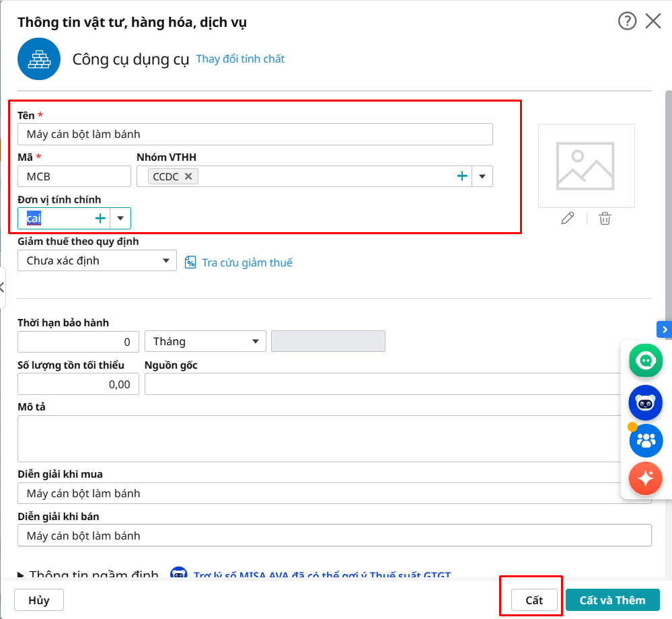Screen dimensions: 672x619
Task: Expand the Đơn vị tính chính dropdown
Action: coord(120,218)
